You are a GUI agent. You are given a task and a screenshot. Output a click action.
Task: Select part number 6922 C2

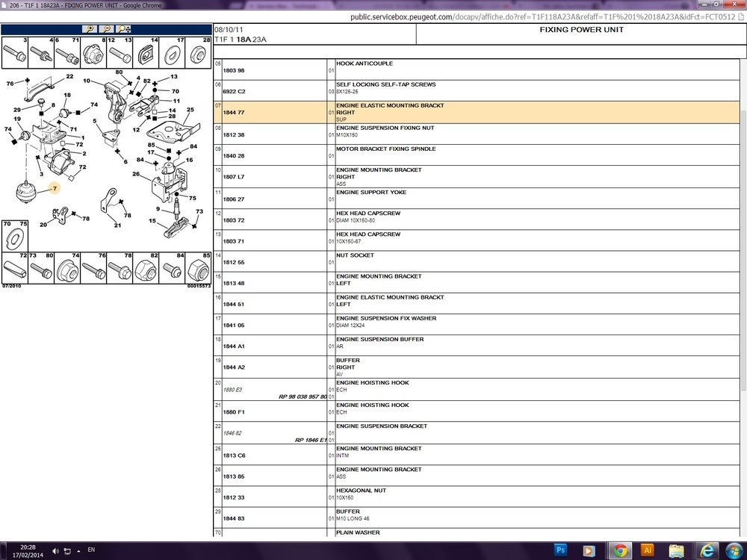[x=234, y=91]
